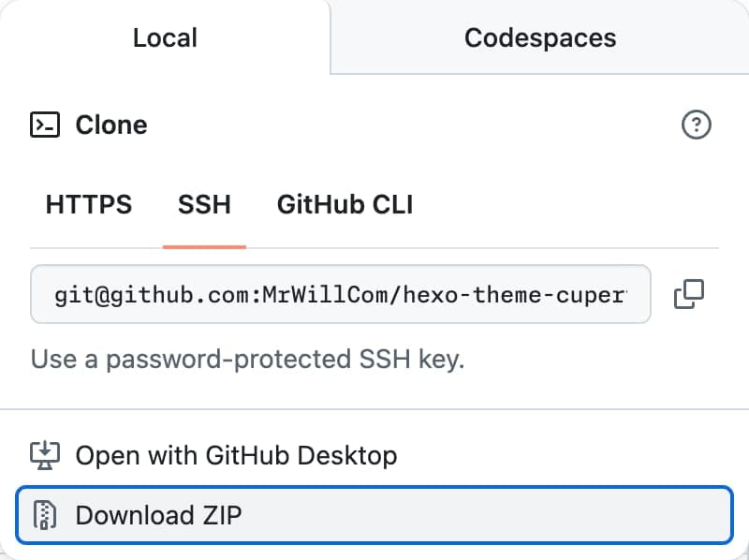Open the repository with GitHub Desktop
Viewport: 749px width, 560px height.
[x=234, y=455]
